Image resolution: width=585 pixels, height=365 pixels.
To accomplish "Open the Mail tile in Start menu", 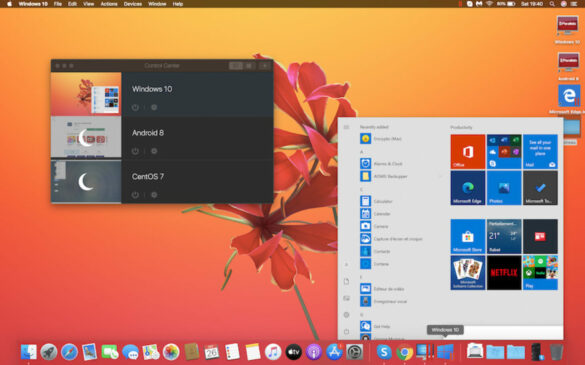I will pos(540,152).
